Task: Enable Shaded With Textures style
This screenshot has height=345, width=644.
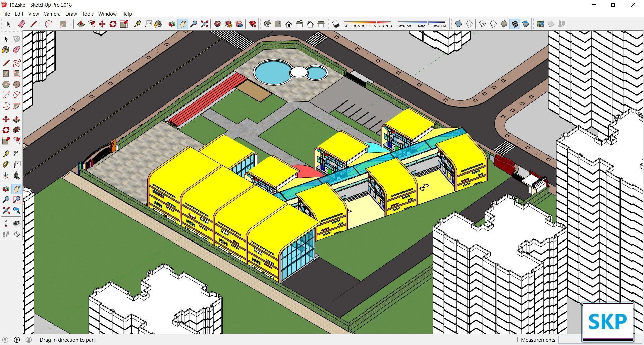Action: [515, 24]
